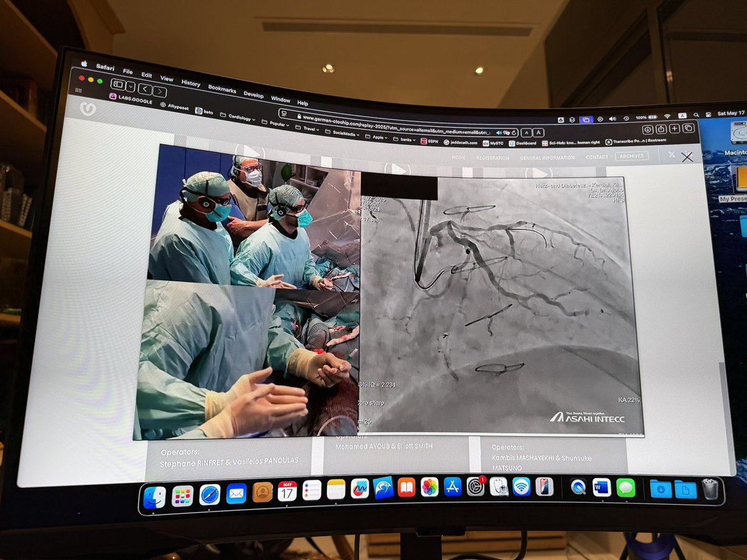The width and height of the screenshot is (747, 560).
Task: Open a new tab with plus button
Action: tap(675, 128)
